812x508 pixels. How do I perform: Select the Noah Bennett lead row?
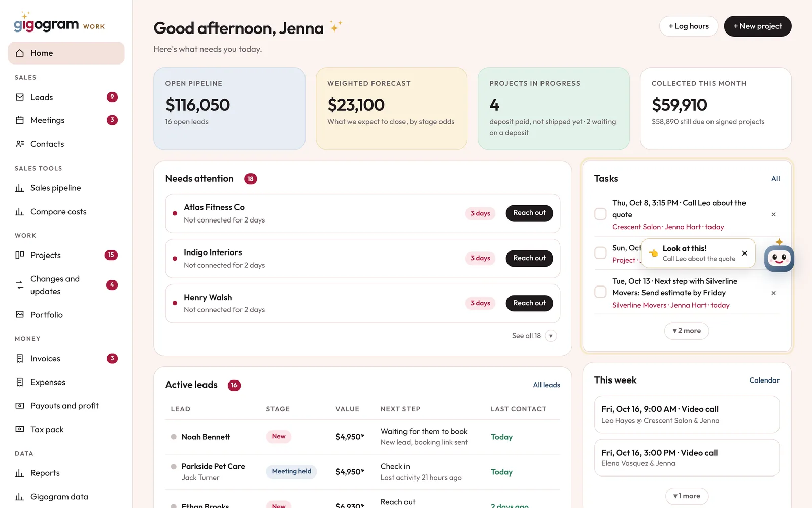pos(363,437)
